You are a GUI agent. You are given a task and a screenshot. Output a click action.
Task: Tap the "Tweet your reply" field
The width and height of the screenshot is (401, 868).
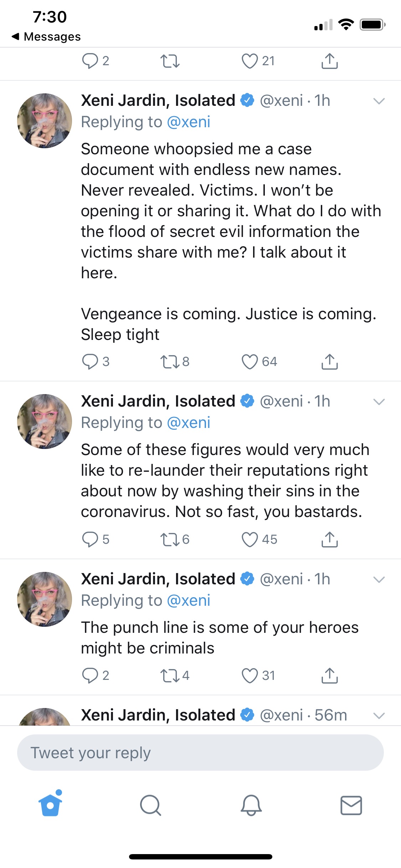[x=200, y=753]
